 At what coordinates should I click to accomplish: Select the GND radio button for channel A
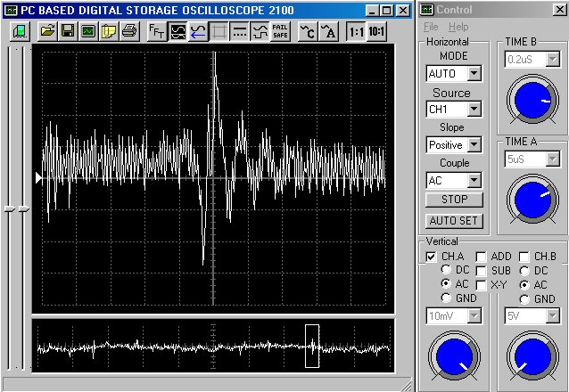pyautogui.click(x=446, y=298)
